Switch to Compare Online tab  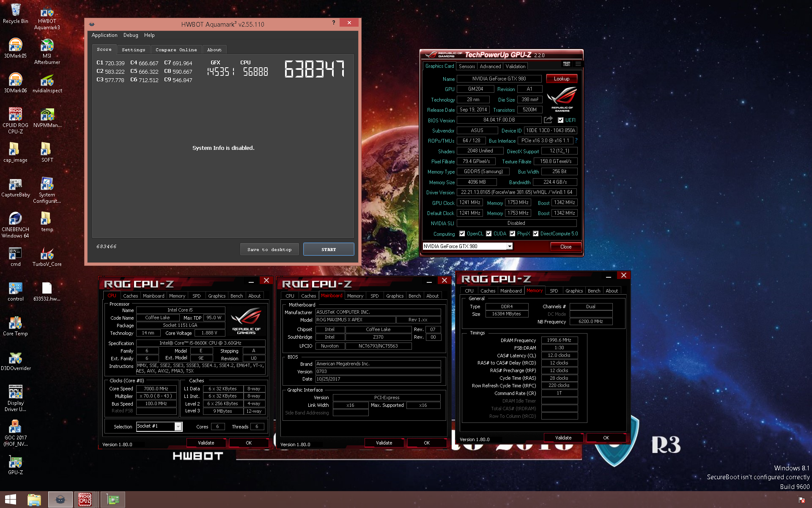[x=176, y=50]
